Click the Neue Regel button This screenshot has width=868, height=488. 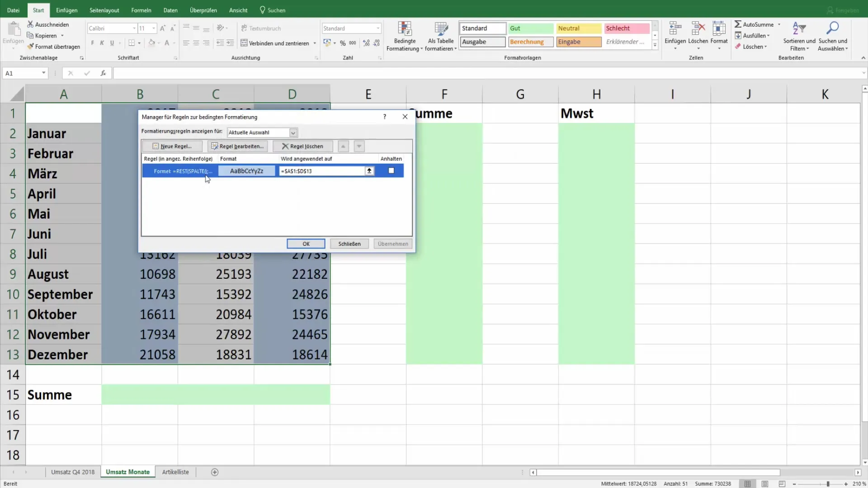click(172, 146)
